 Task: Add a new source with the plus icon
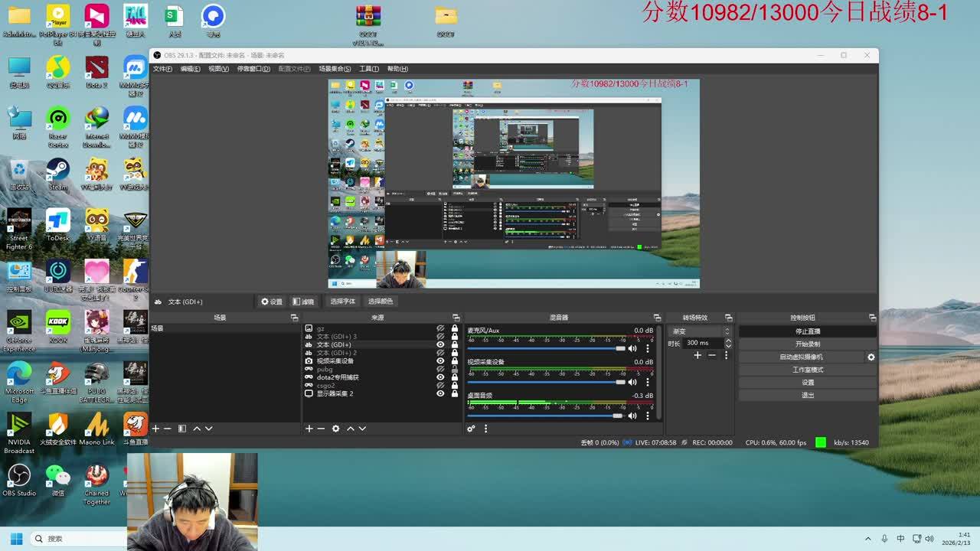click(x=309, y=429)
